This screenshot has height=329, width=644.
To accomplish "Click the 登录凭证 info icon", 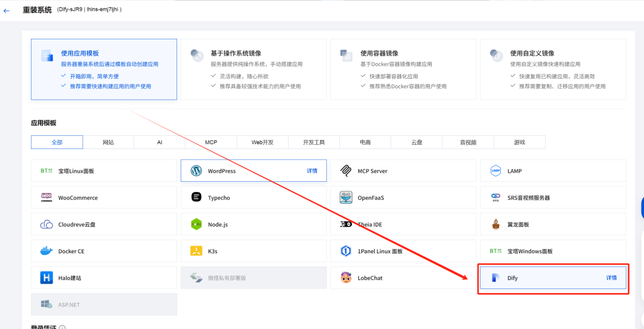I will click(63, 328).
